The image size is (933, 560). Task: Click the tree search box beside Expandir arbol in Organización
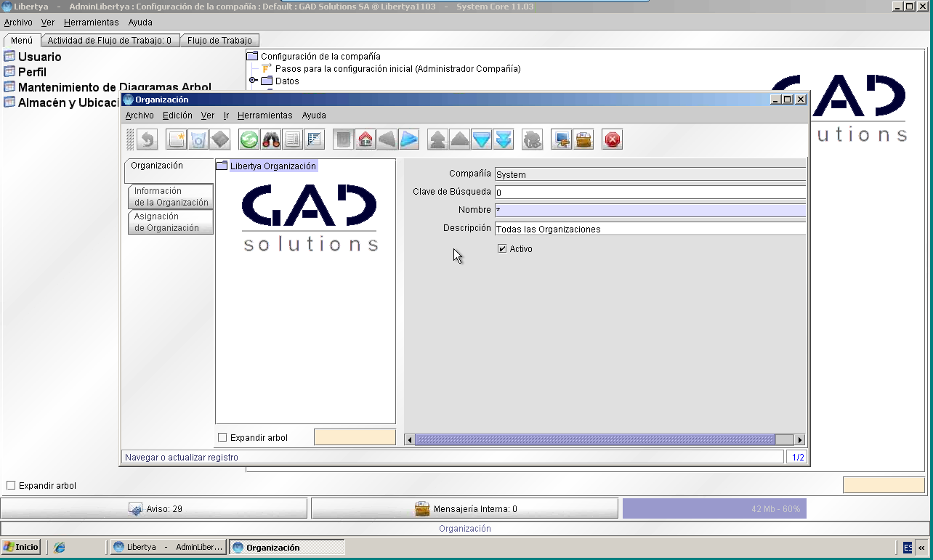tap(355, 437)
